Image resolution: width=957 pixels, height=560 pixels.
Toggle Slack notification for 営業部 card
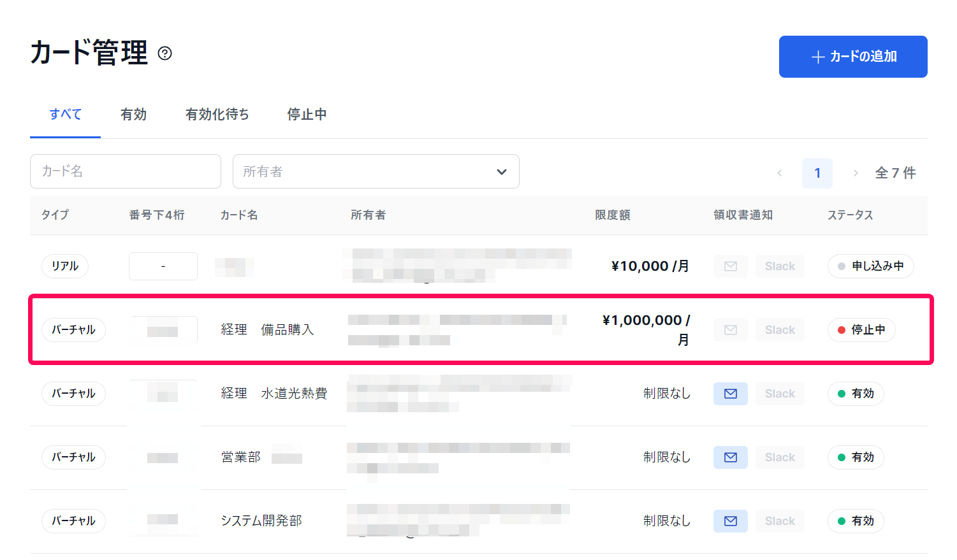[x=780, y=457]
